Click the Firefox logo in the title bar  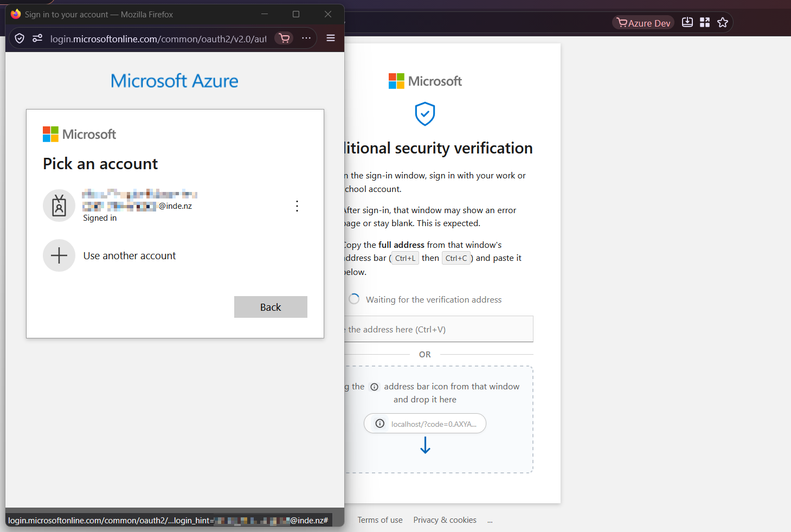(x=16, y=14)
